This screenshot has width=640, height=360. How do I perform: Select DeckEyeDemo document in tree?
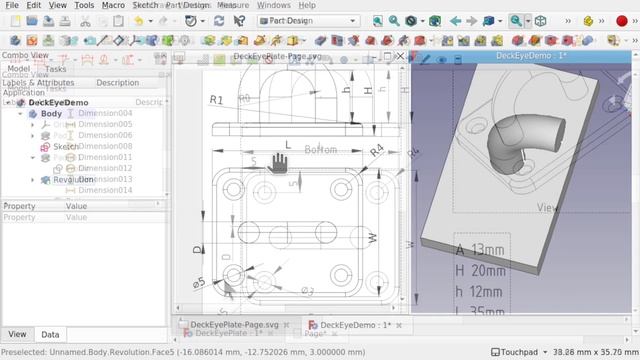click(58, 102)
